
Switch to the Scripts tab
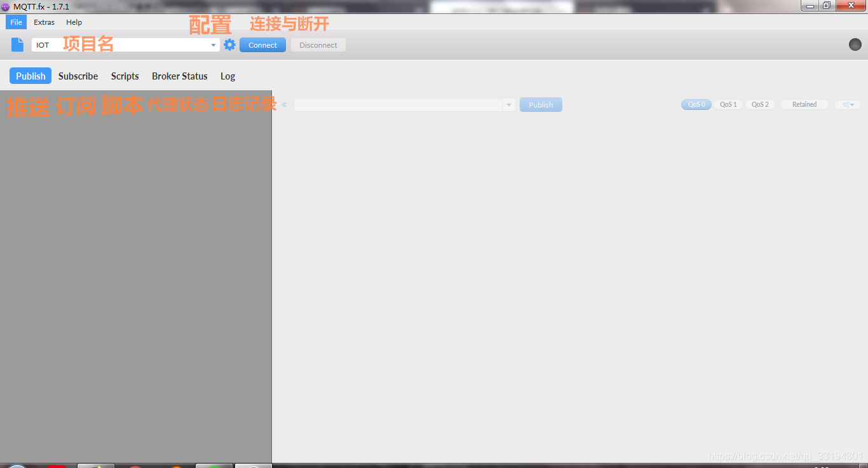click(125, 76)
